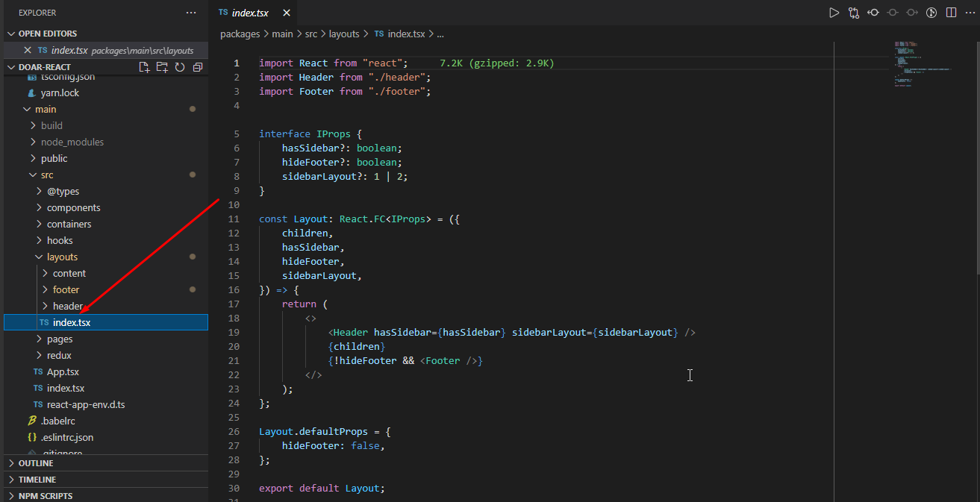This screenshot has width=980, height=502.
Task: Open editor More Actions ellipsis
Action: tap(970, 13)
